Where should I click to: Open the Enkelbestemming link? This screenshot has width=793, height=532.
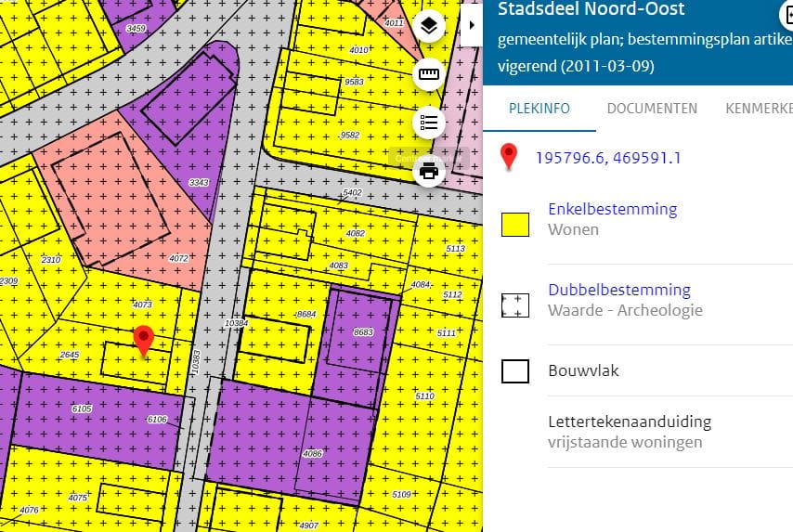(x=613, y=209)
